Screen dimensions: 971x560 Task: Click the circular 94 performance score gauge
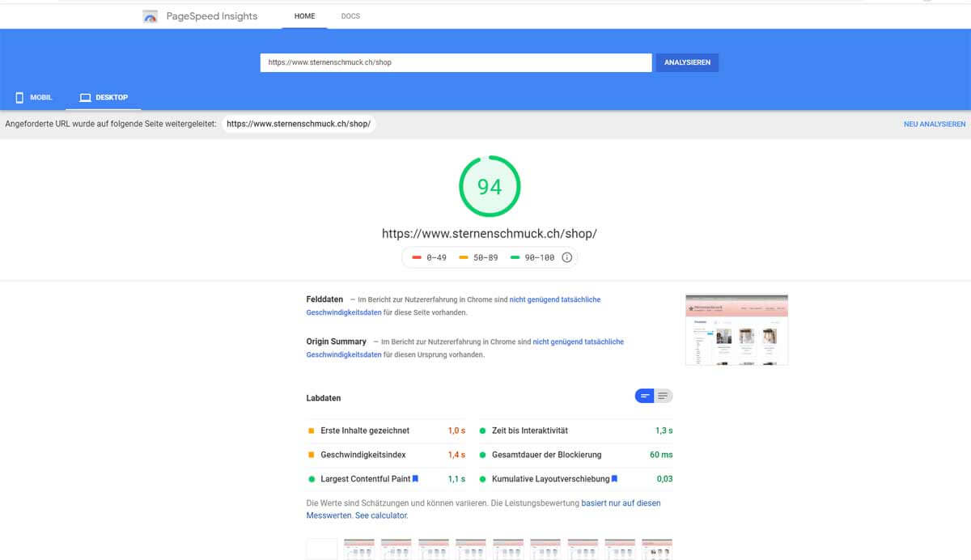pos(490,187)
